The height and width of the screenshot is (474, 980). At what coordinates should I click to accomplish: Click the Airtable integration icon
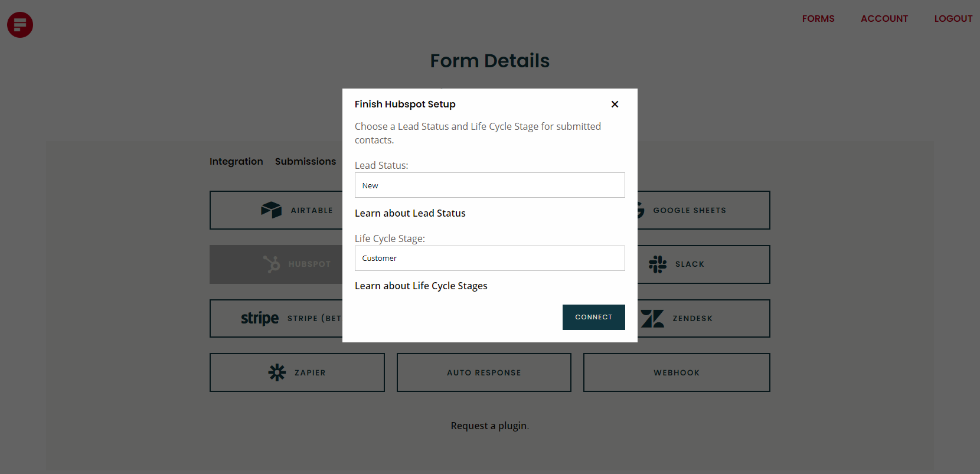click(x=271, y=210)
